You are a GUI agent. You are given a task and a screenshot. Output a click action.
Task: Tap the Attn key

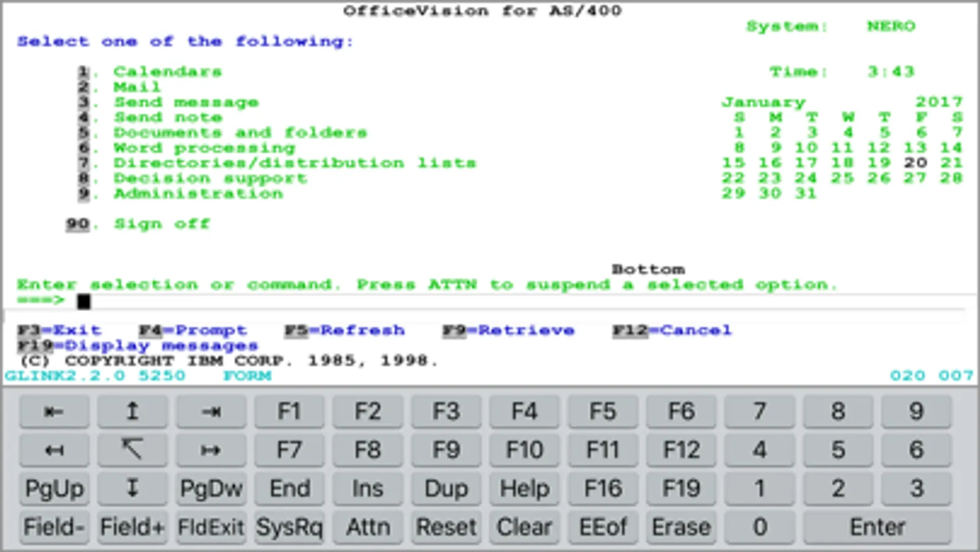pyautogui.click(x=368, y=527)
